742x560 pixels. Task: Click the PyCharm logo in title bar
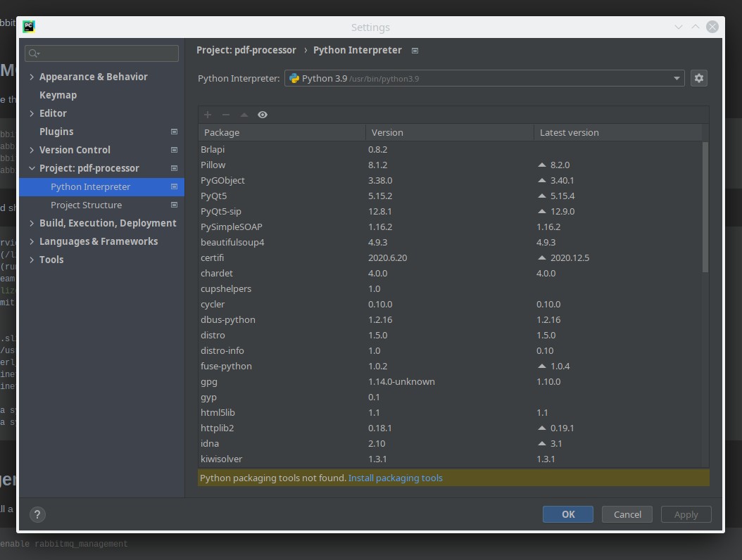pos(29,27)
